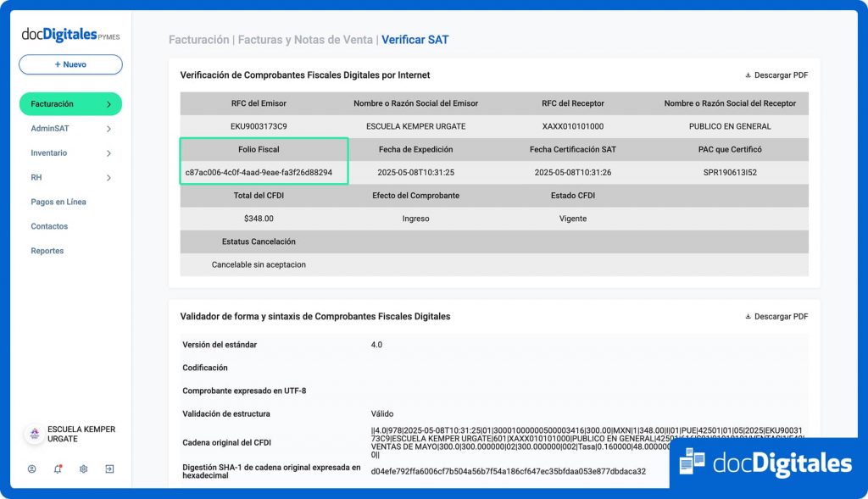
Task: Click the Vigente CFDI status
Action: (573, 219)
